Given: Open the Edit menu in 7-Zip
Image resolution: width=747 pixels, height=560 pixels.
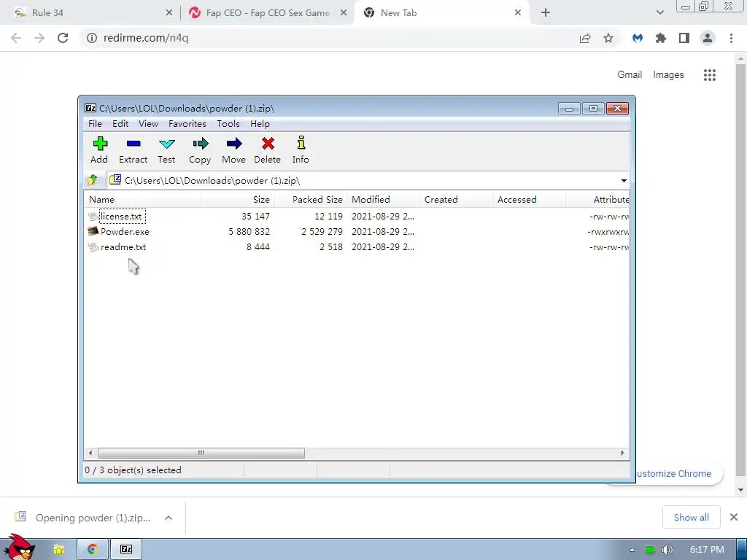Looking at the screenshot, I should [x=120, y=124].
